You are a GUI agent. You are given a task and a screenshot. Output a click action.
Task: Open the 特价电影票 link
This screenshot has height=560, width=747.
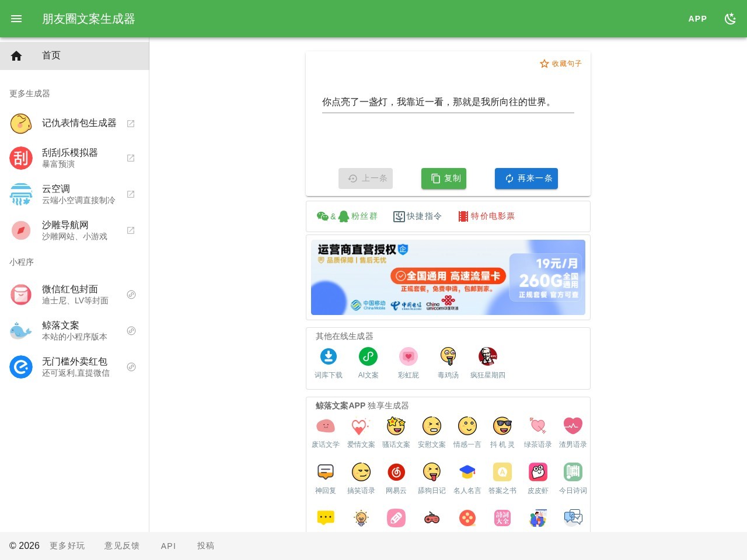coord(486,216)
